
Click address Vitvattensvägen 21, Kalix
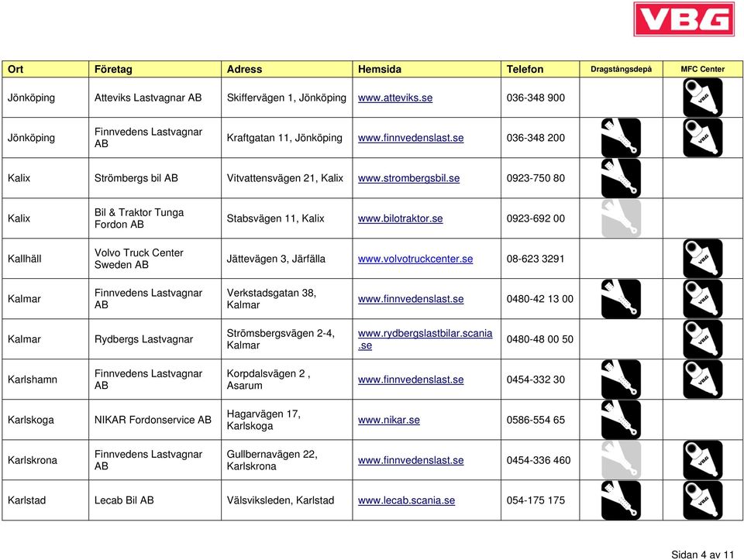[284, 178]
